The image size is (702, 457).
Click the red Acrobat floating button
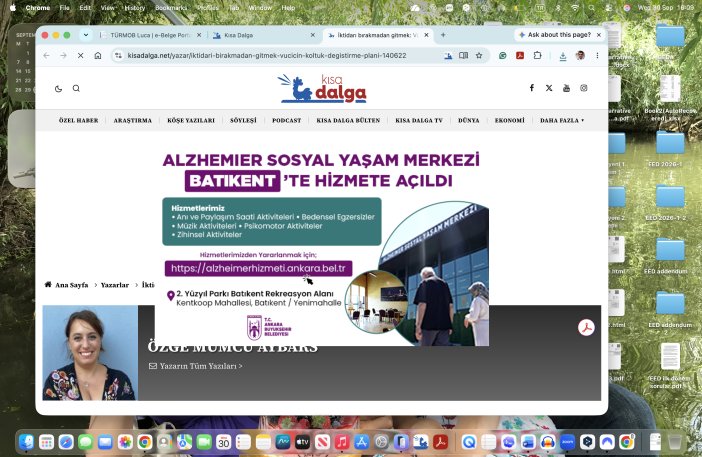(586, 328)
